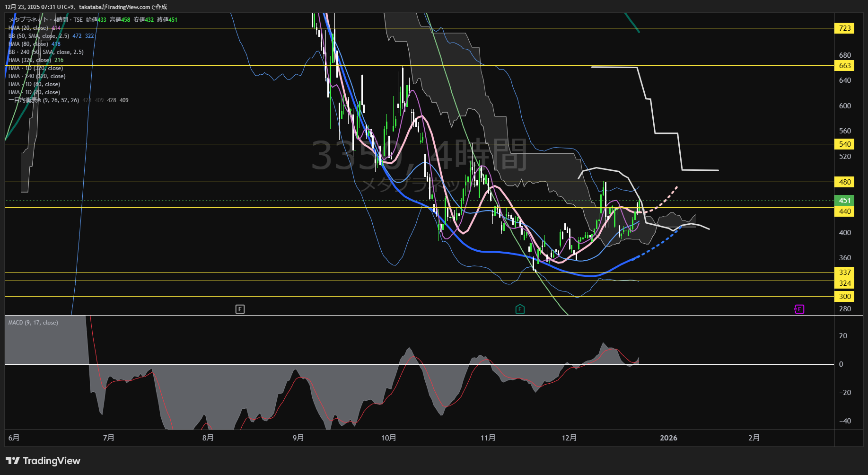The height and width of the screenshot is (475, 868).
Task: Click the MACD (9, 17, close) legend
Action: point(33,323)
